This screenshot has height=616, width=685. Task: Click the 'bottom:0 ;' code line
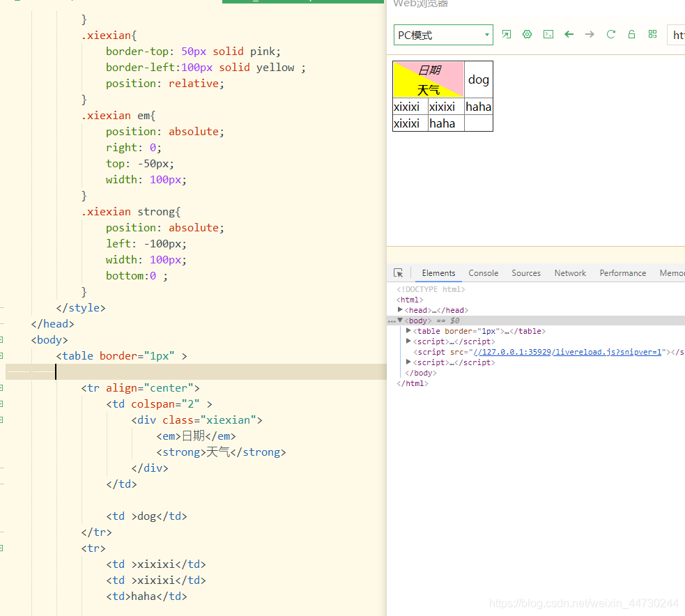(x=137, y=276)
